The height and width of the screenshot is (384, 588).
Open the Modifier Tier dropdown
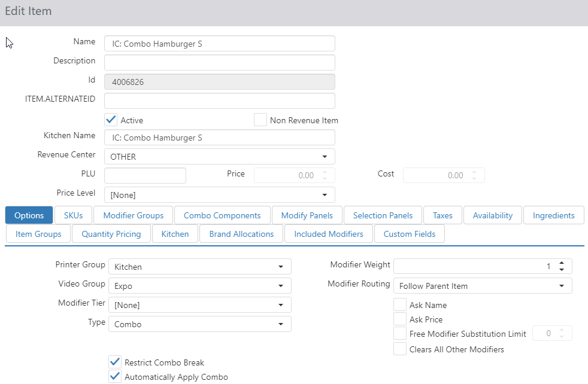(x=200, y=305)
